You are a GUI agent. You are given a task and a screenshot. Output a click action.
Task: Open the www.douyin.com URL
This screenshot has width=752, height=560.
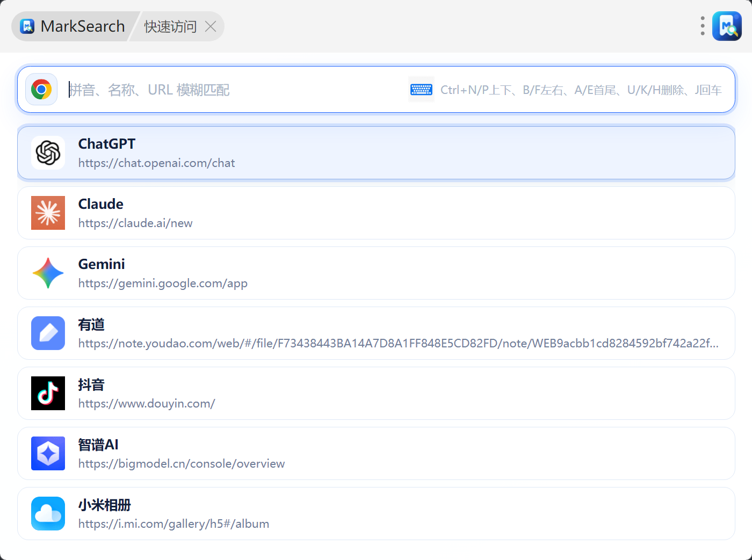147,404
